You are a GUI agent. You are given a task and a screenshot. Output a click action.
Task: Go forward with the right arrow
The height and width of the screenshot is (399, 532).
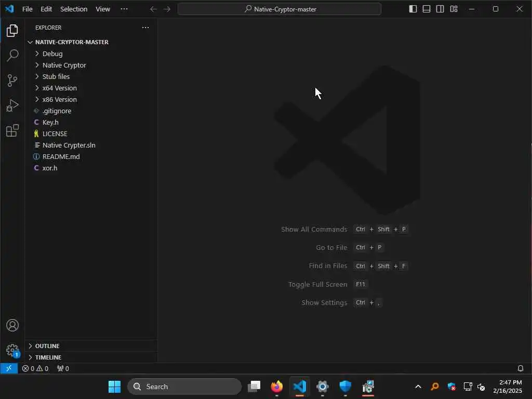[167, 9]
